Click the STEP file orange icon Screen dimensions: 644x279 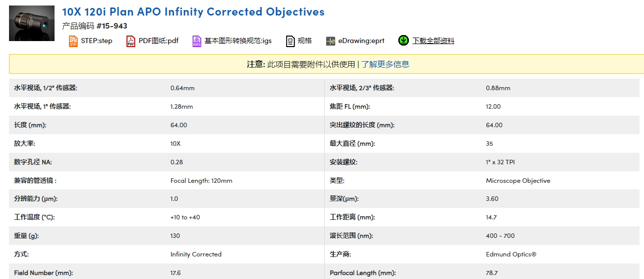[x=73, y=41]
